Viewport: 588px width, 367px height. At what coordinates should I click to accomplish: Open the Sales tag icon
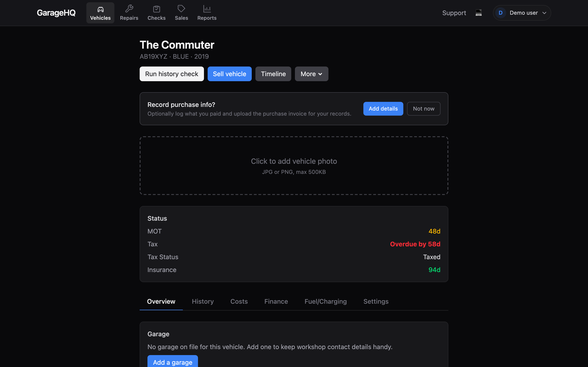(x=181, y=9)
